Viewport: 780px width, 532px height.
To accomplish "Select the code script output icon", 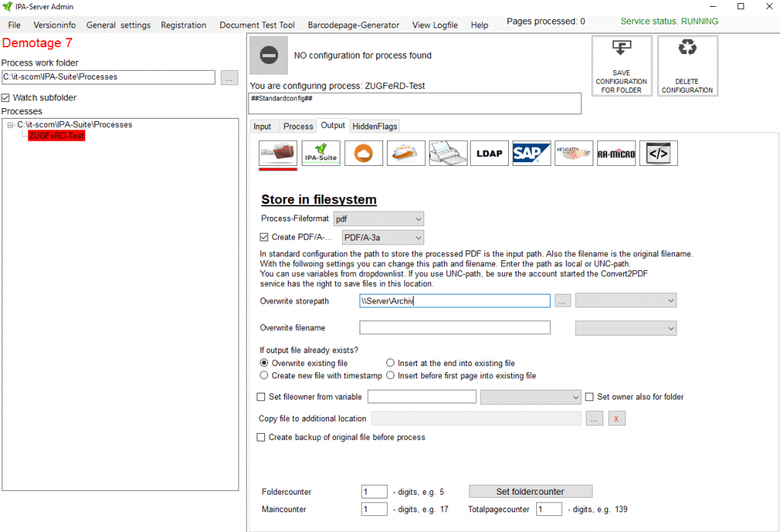I will click(x=658, y=153).
